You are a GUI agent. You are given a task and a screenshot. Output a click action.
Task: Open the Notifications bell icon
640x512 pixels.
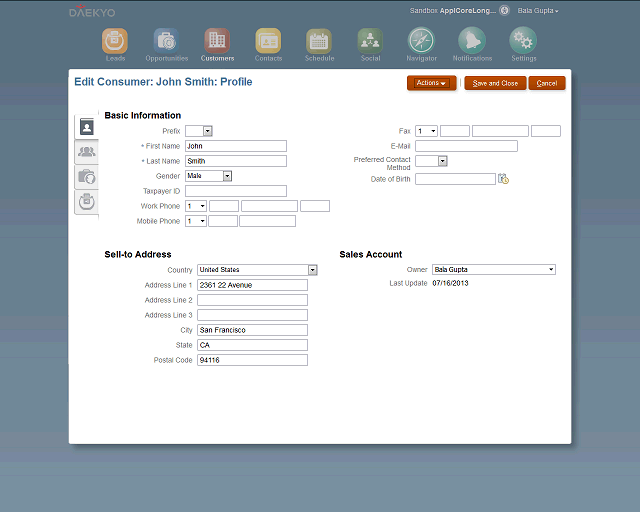[472, 40]
